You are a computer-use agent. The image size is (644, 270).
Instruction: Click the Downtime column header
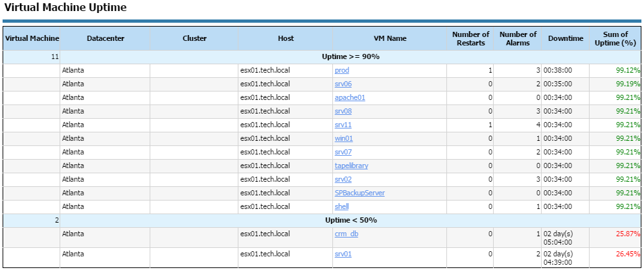point(566,38)
